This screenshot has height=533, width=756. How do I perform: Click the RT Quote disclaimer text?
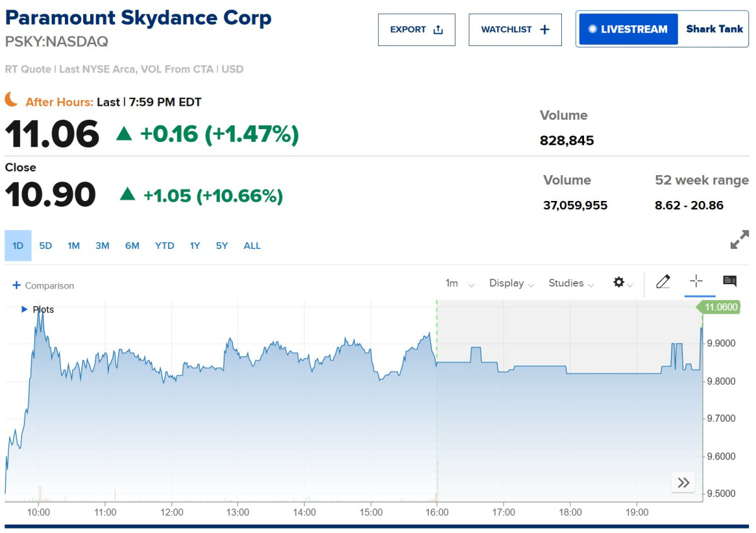(124, 69)
